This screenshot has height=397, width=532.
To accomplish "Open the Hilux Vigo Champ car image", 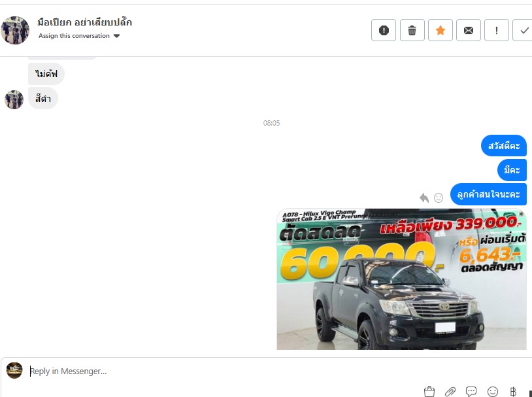I will (x=401, y=279).
